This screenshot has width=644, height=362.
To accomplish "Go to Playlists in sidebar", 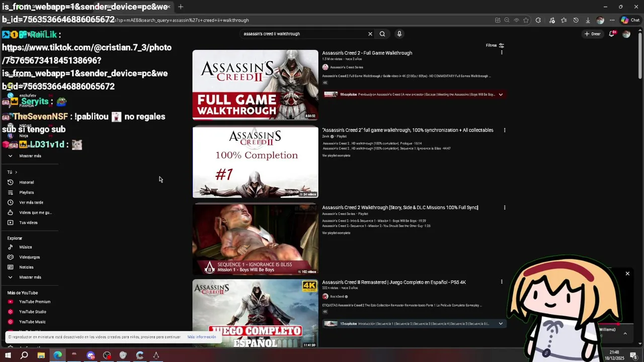I will pos(27,193).
